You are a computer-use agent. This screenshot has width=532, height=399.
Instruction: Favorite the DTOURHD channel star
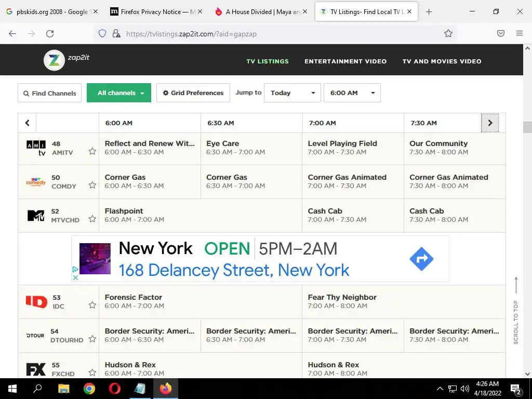pos(92,339)
